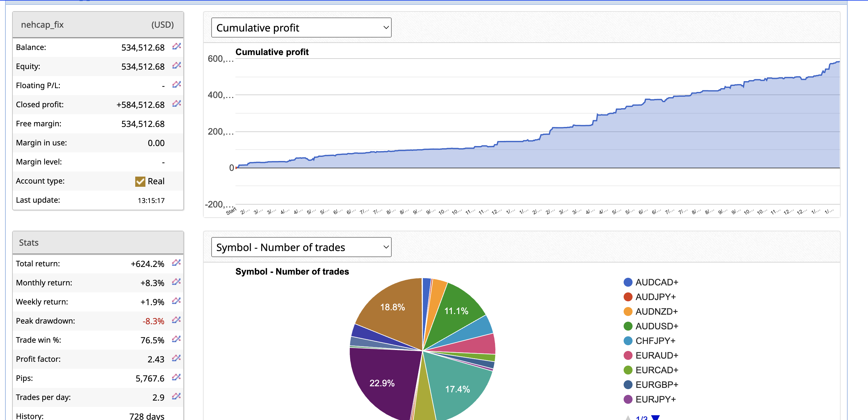Open the Cumulative profit chart dropdown
Screen dimensions: 868x420
coord(301,28)
